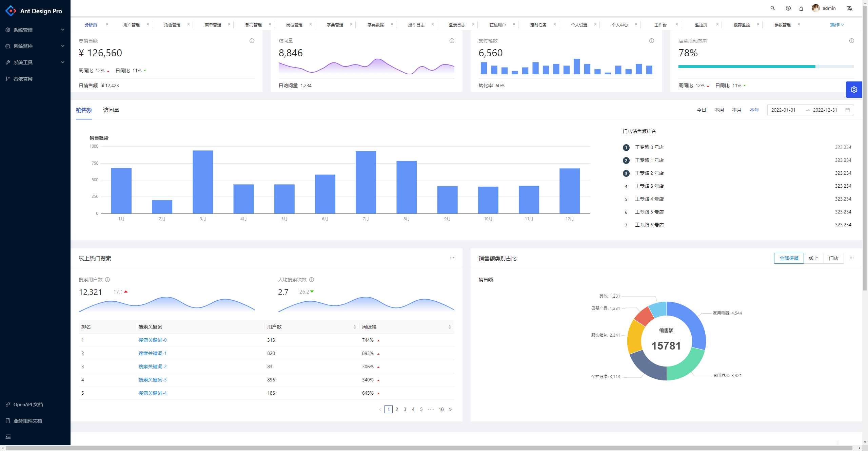Screen dimensions: 868x451
Task: Click the 搜索关键词-0 link
Action: pyautogui.click(x=152, y=340)
